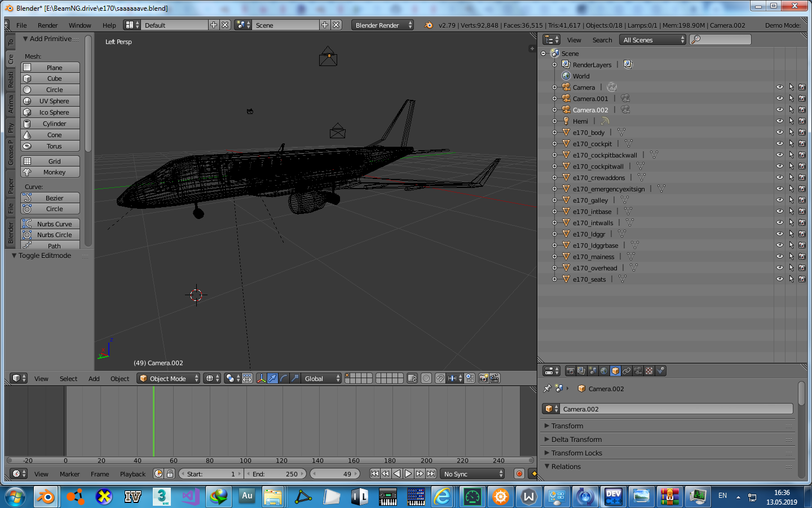Click the End frame field in timeline
Image resolution: width=812 pixels, height=508 pixels.
pos(276,474)
